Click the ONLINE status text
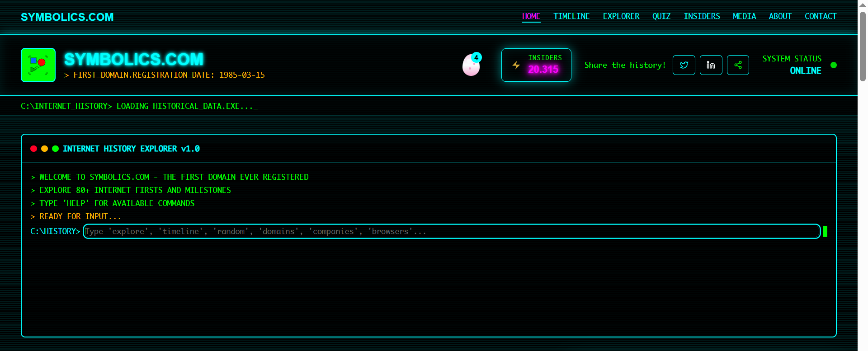The image size is (868, 351). tap(806, 71)
